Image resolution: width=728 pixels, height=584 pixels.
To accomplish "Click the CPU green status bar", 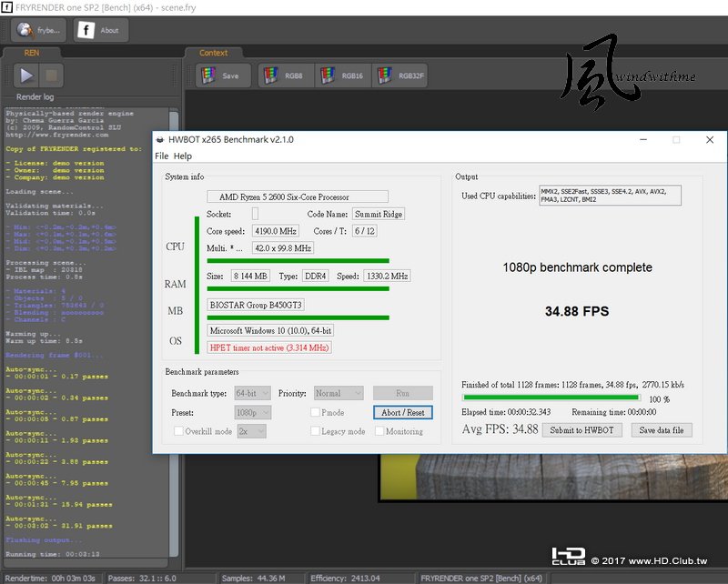I will (197, 285).
